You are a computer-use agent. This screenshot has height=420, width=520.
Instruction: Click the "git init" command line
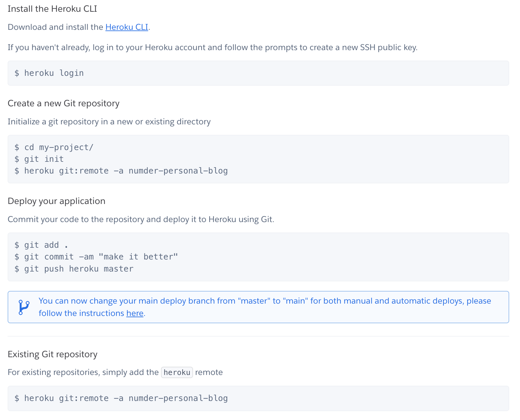point(39,159)
